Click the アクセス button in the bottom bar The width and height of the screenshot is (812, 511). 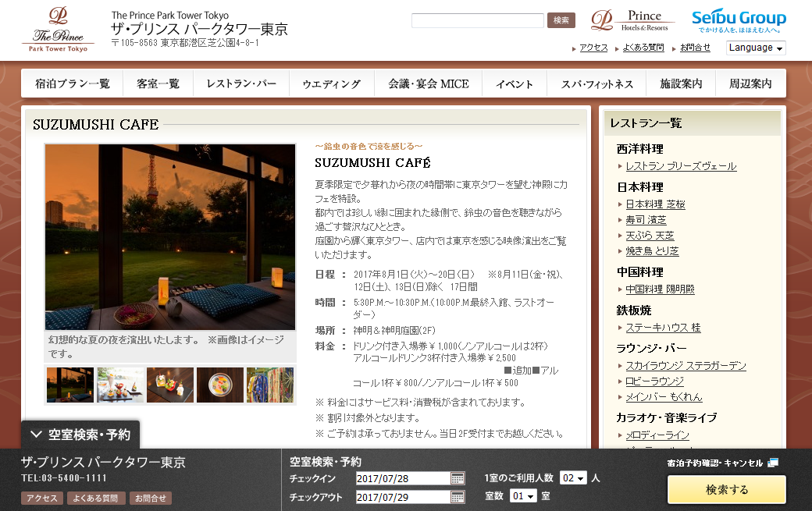click(42, 498)
